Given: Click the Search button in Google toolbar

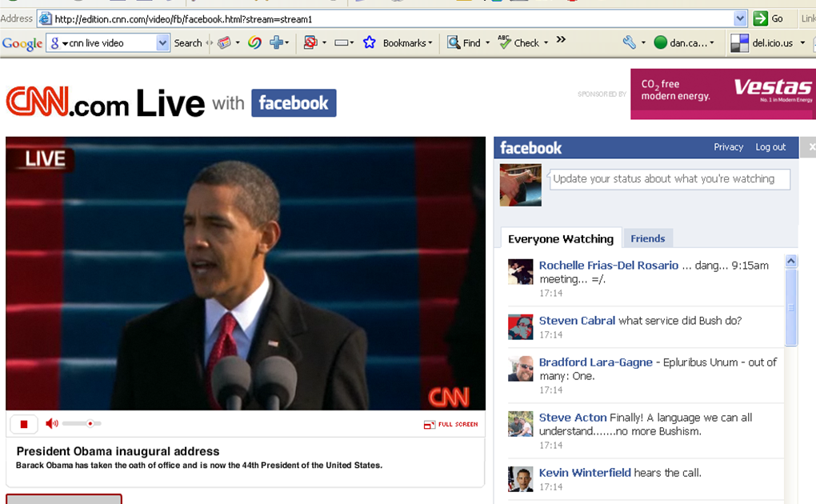Looking at the screenshot, I should [x=187, y=43].
